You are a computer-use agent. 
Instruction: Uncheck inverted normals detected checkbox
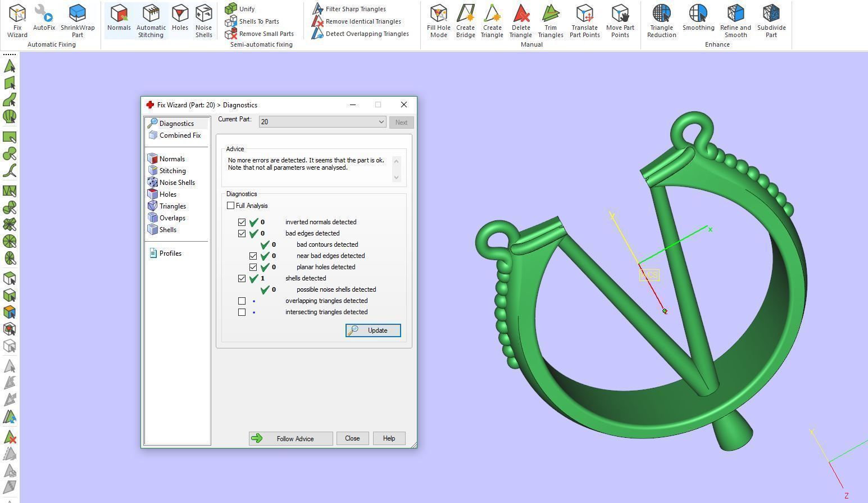point(242,222)
